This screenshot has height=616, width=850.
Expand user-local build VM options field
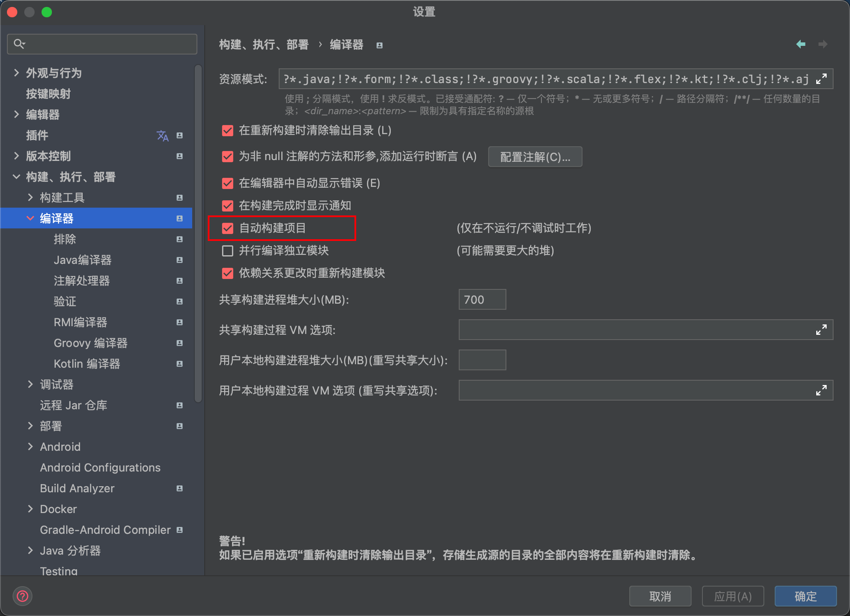pos(821,391)
